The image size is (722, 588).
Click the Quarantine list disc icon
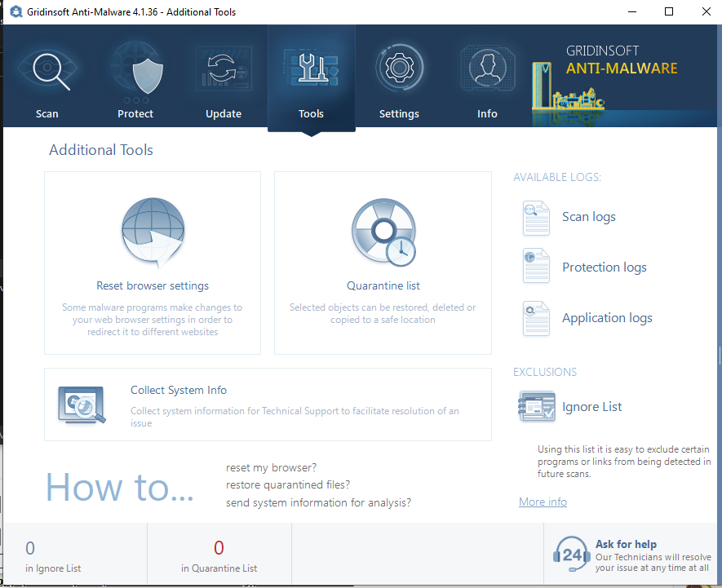click(383, 232)
